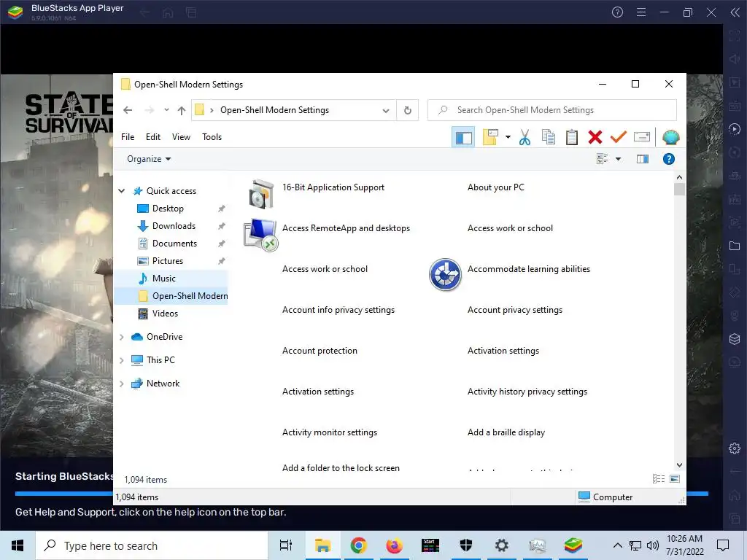This screenshot has height=560, width=747.
Task: Collapse the Quick access tree node
Action: click(122, 191)
